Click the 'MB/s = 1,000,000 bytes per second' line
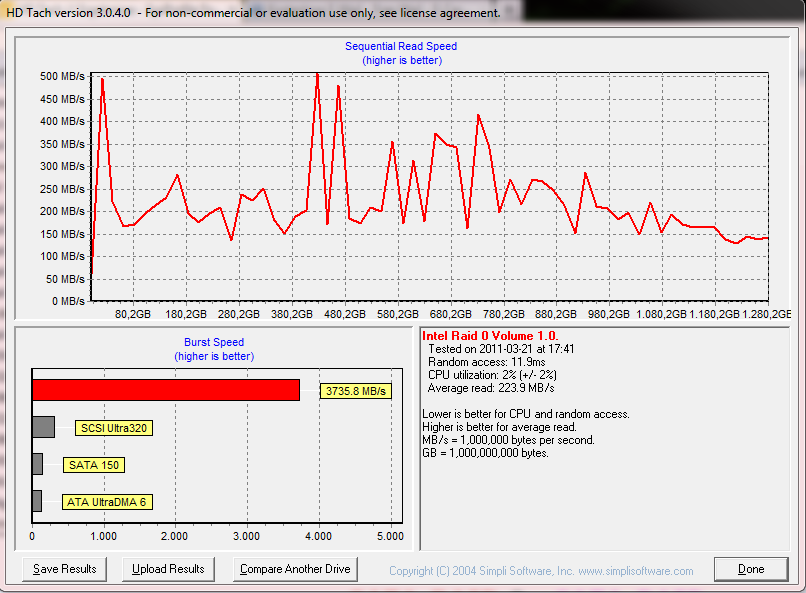 pos(508,440)
